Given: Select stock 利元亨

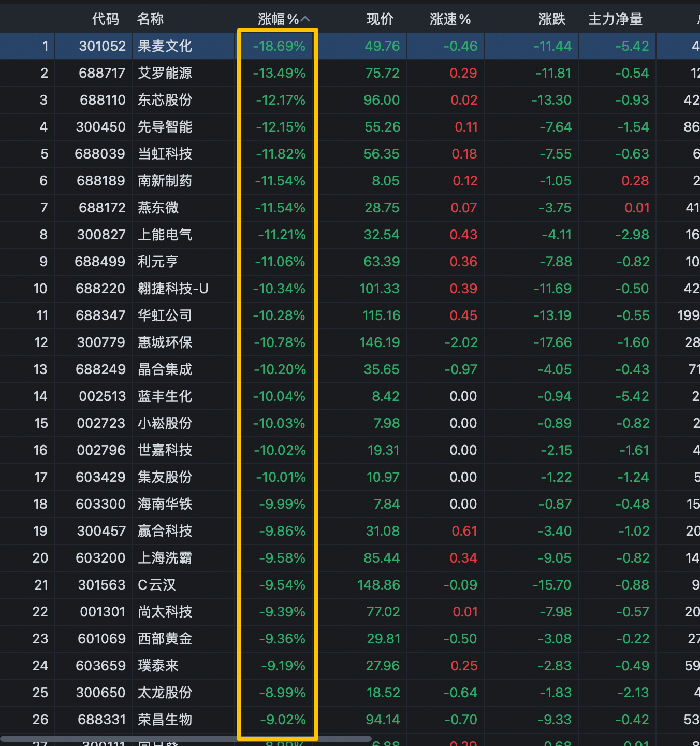Looking at the screenshot, I should click(158, 262).
